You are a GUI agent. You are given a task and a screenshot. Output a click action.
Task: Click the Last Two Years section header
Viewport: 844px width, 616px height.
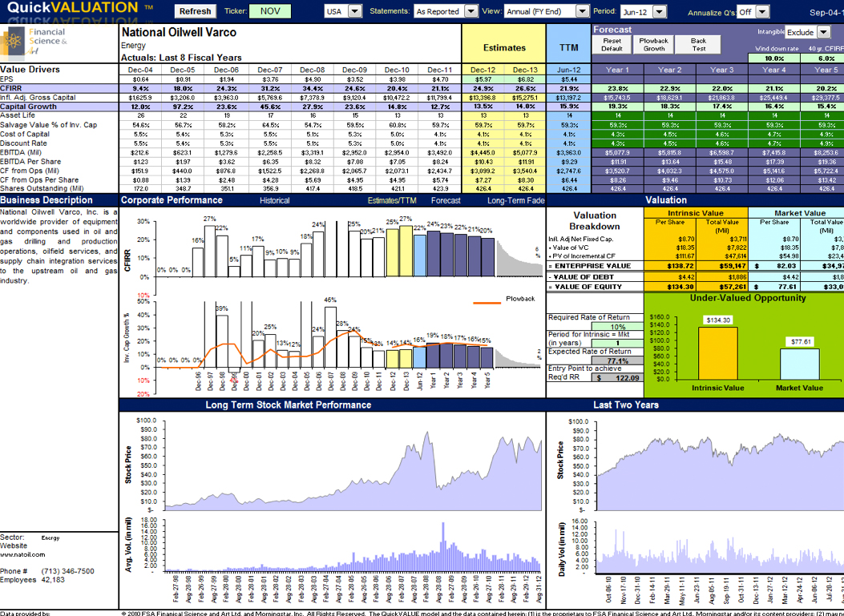626,405
